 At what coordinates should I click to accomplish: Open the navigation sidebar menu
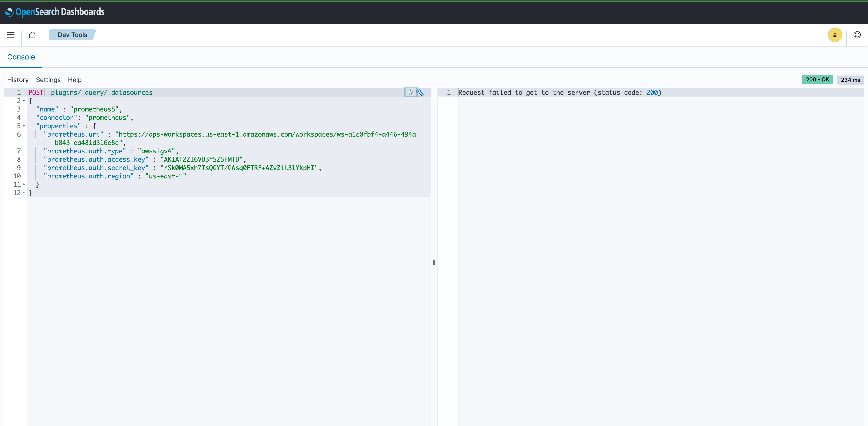[x=10, y=35]
